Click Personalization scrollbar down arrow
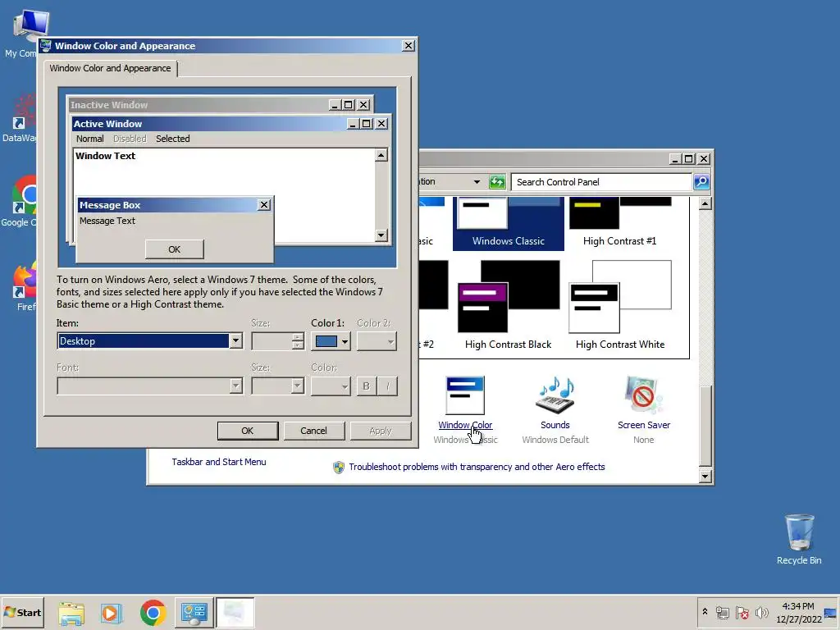The width and height of the screenshot is (840, 630). [705, 476]
